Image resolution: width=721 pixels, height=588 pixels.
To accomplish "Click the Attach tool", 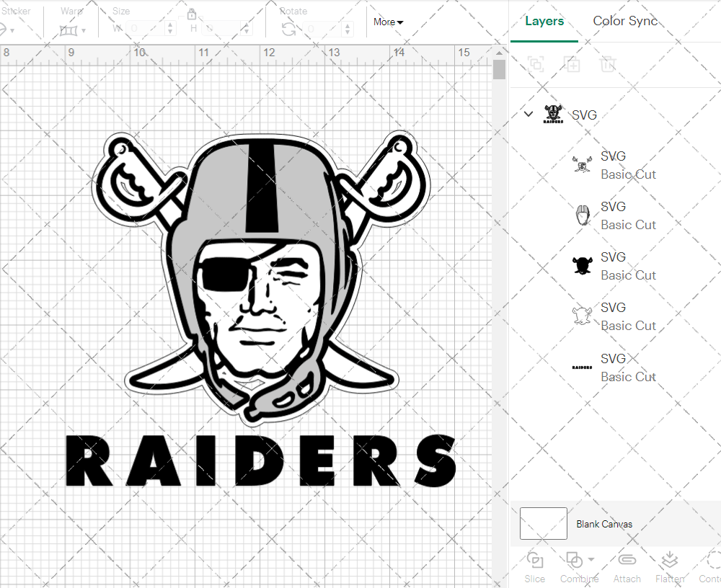I will [x=627, y=568].
